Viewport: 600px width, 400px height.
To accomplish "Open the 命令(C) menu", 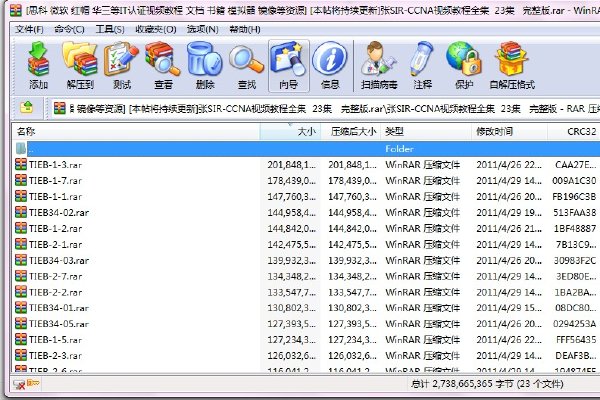I will (x=69, y=29).
